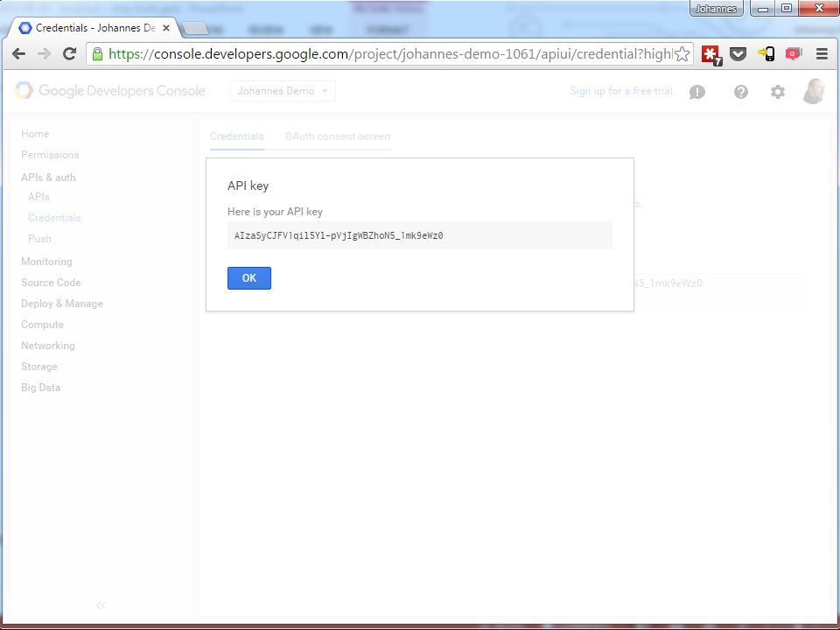Click the pink screencast extension icon
Image resolution: width=840 pixels, height=630 pixels.
(794, 53)
